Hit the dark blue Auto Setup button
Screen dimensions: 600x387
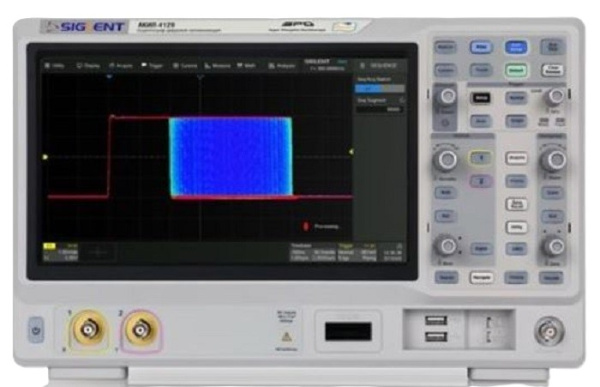click(516, 47)
